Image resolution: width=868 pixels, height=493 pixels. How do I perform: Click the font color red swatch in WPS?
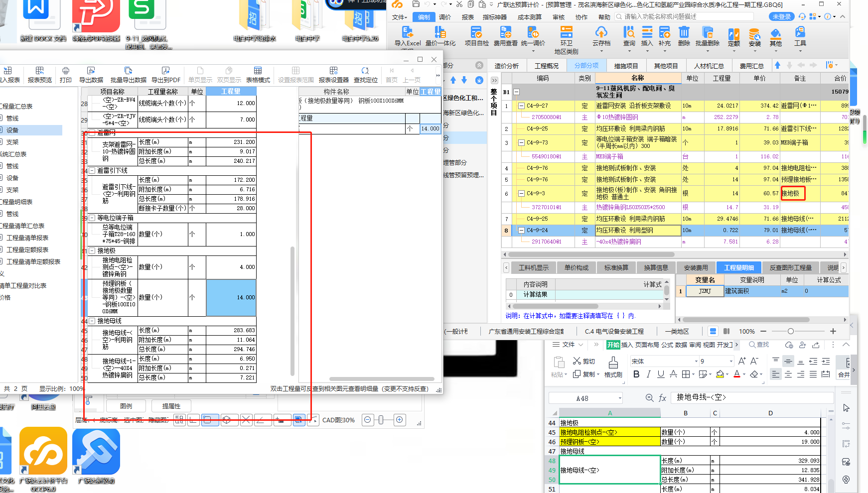point(737,374)
